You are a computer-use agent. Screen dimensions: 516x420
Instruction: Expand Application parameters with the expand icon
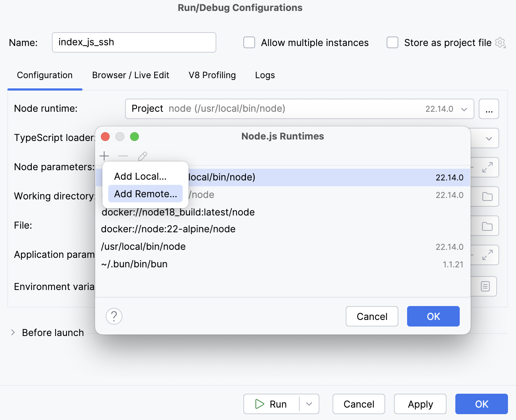pos(487,255)
